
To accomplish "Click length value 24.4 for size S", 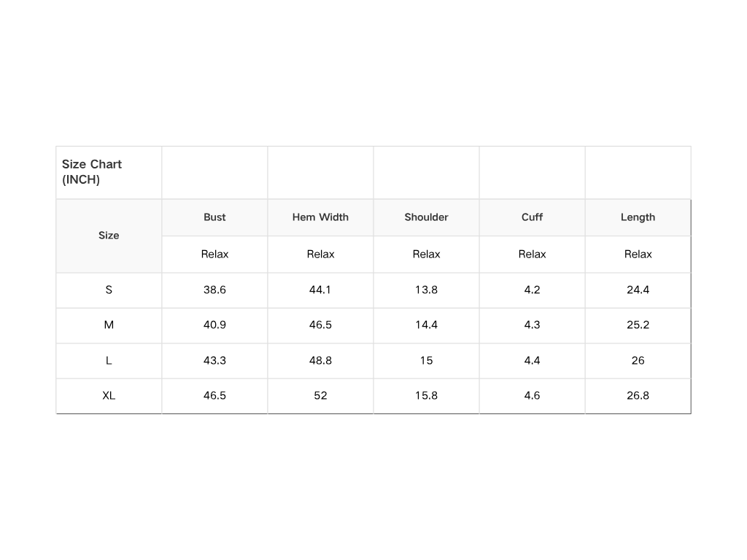I will 638,290.
